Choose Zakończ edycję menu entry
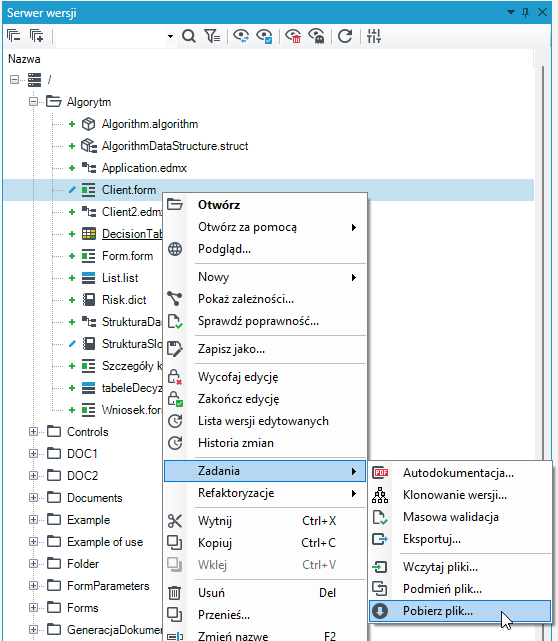Viewport: 558px width, 641px height. (x=265, y=399)
